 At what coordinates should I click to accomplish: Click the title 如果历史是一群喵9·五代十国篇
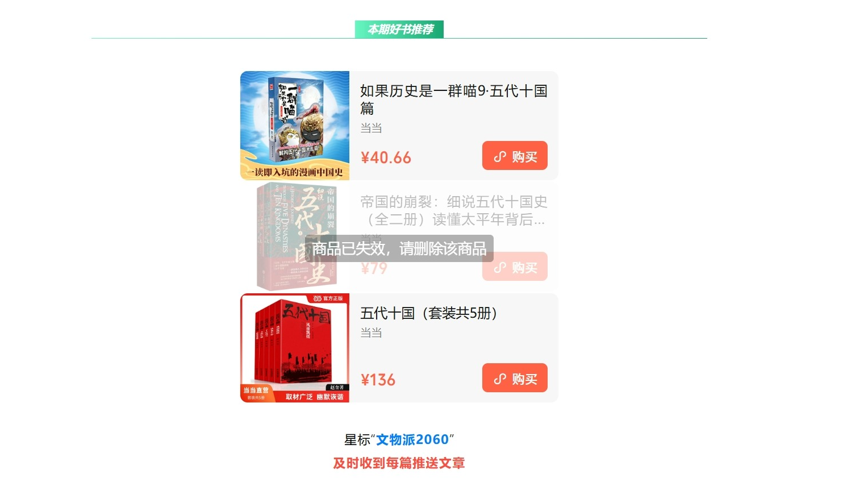453,99
